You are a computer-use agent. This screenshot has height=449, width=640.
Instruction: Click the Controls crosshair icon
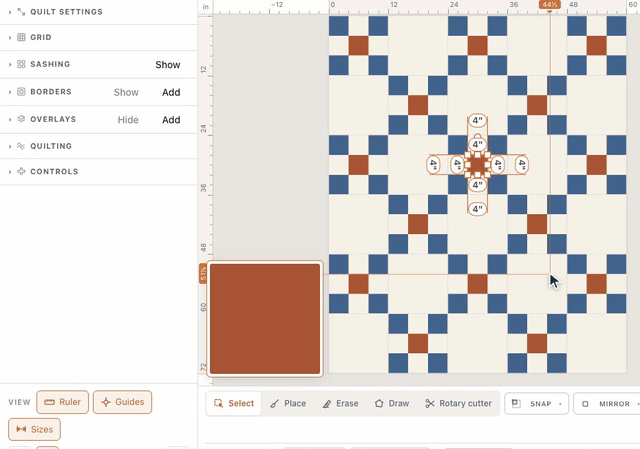point(21,171)
